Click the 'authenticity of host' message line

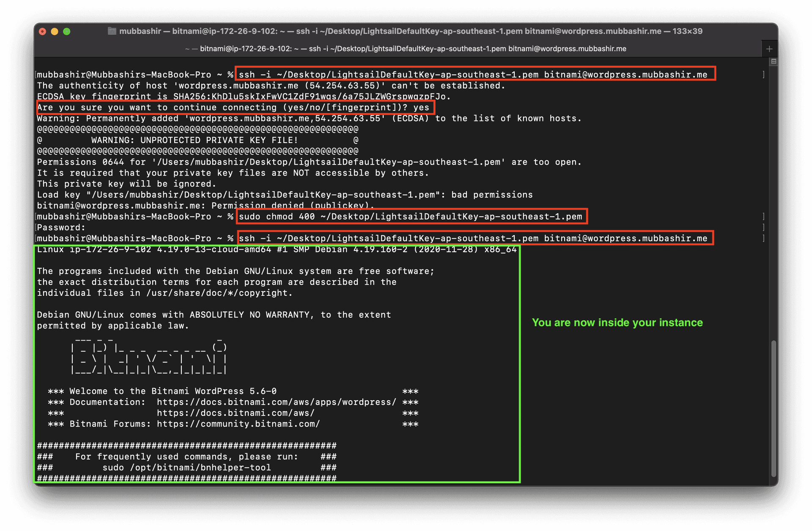(x=271, y=86)
